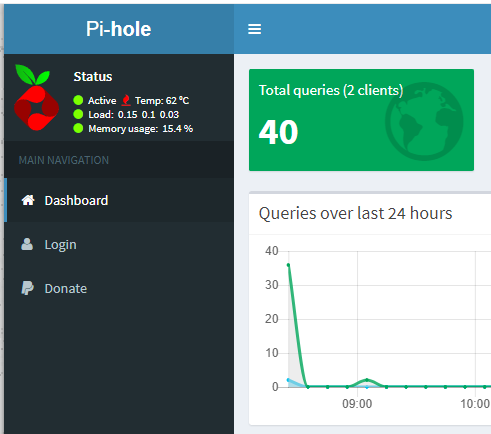
Task: Click the blue data point at chart start
Action: (288, 380)
